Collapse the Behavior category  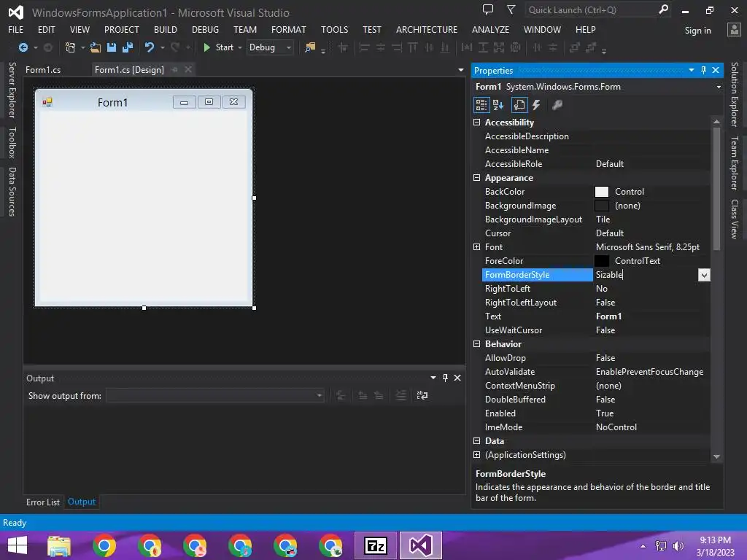[476, 344]
